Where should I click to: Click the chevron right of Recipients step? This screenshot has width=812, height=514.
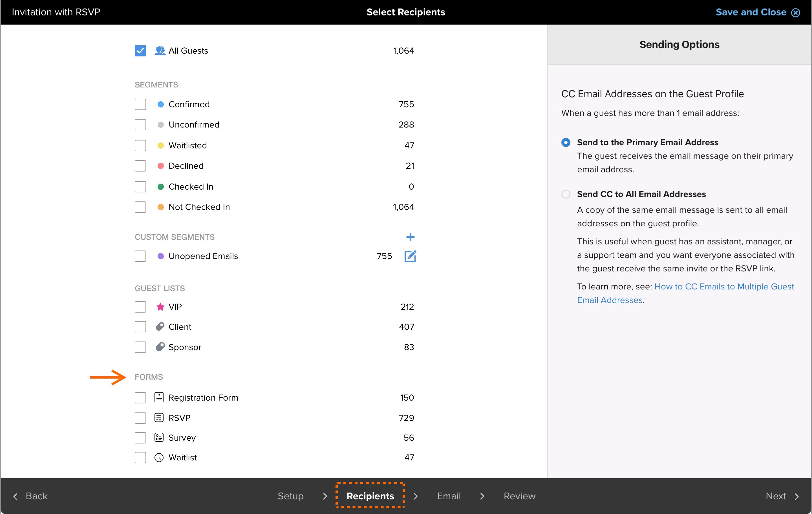415,496
